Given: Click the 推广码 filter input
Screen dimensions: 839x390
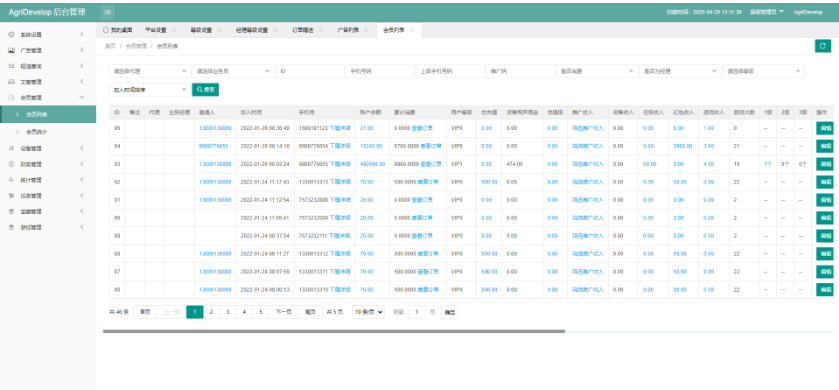Looking at the screenshot, I should (x=521, y=71).
